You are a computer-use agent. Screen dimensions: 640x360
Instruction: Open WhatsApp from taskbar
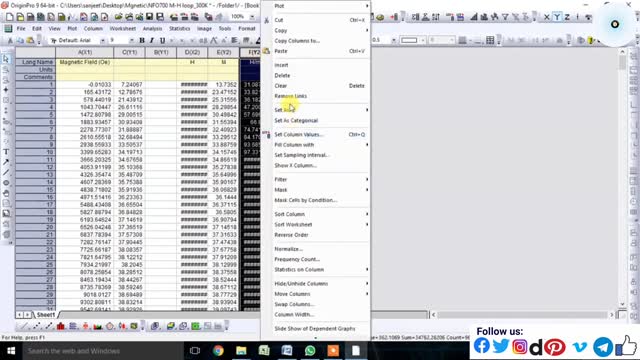pos(310,351)
